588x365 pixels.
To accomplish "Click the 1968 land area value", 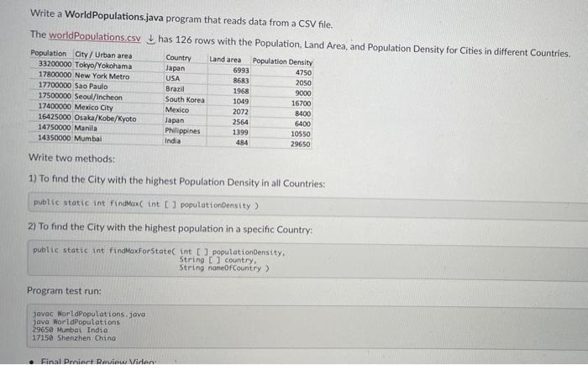I will 241,91.
